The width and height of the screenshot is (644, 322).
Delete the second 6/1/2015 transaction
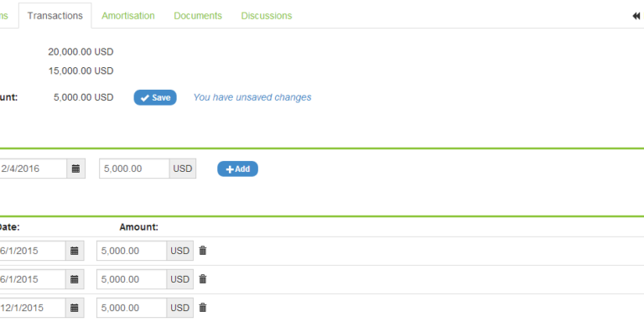[202, 279]
